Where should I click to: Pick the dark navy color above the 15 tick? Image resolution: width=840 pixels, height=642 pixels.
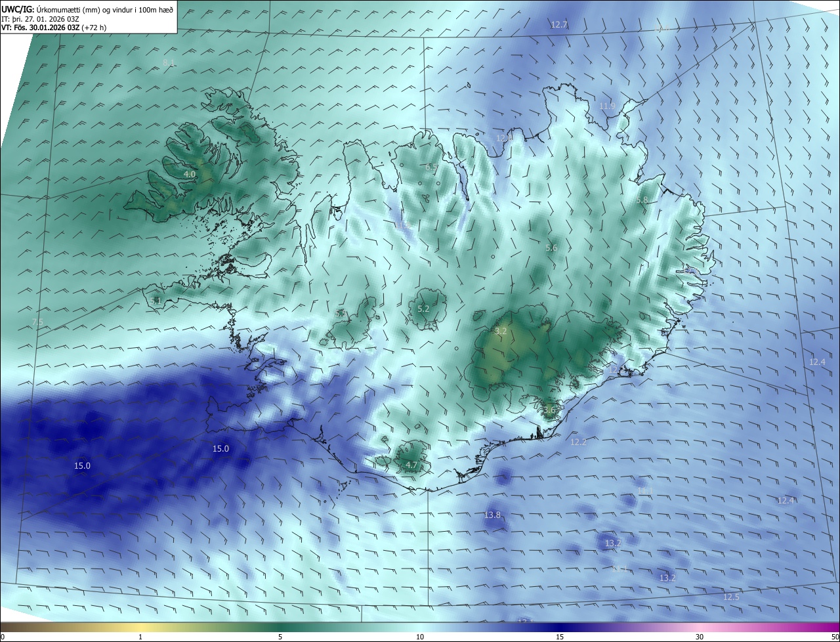[560, 627]
